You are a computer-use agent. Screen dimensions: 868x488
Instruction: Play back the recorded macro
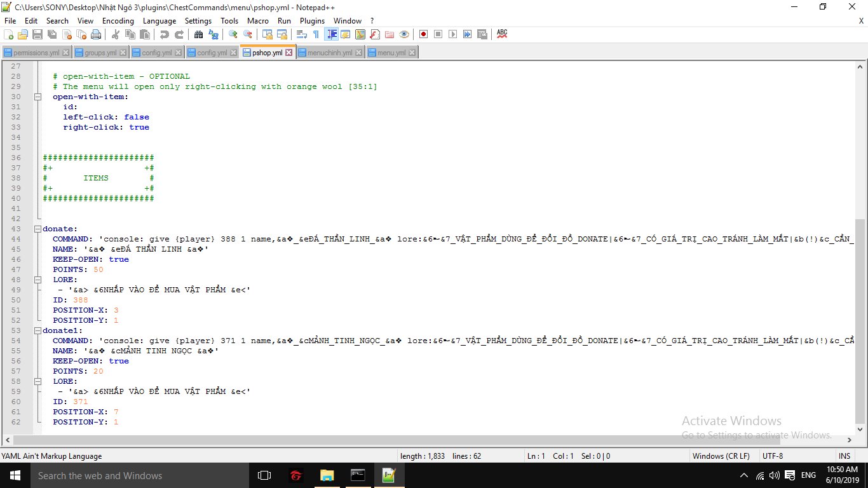coord(453,34)
